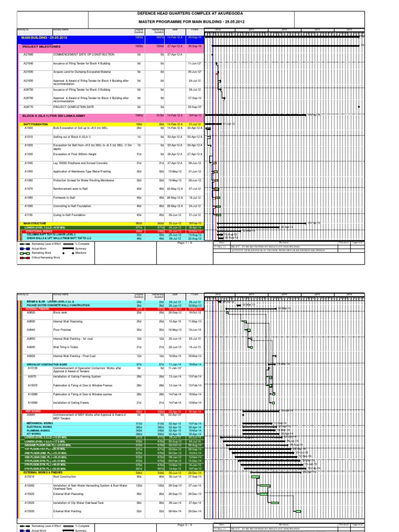Click 'Installation of City Water Overhead Tank' row
399x532 pixels.
pos(78,503)
